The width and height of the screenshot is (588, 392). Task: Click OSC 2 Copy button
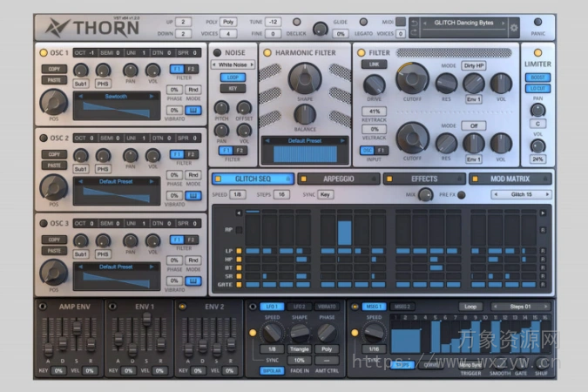click(x=54, y=154)
